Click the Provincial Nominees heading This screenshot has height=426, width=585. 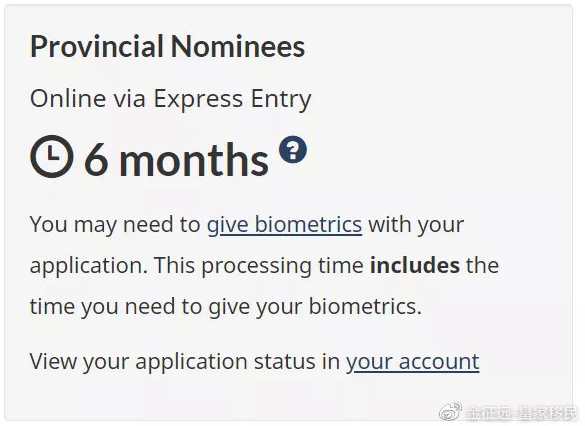pyautogui.click(x=168, y=46)
